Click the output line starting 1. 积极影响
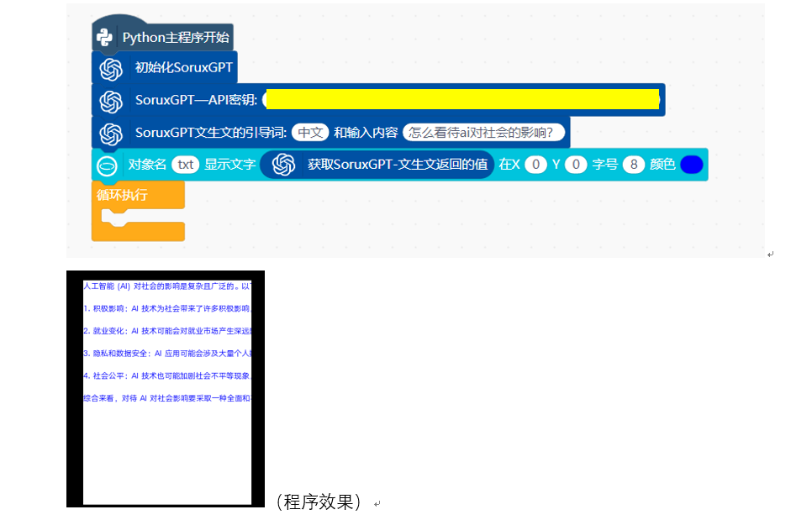The width and height of the screenshot is (812, 520). coord(167,308)
